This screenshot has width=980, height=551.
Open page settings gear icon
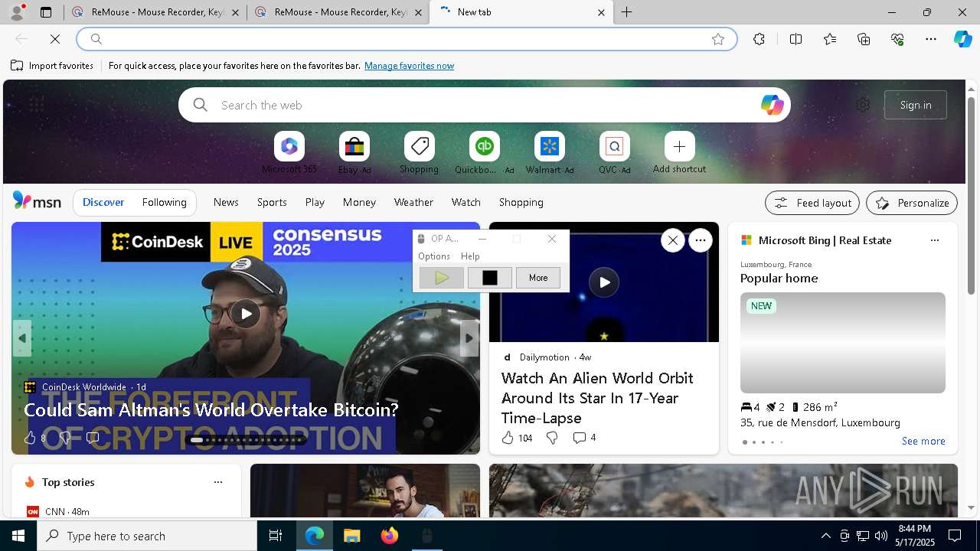pyautogui.click(x=863, y=105)
